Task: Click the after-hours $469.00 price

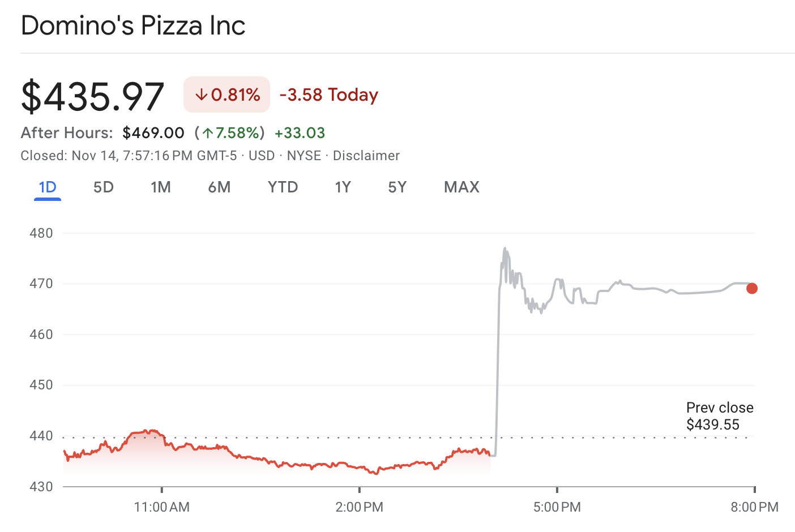Action: click(x=153, y=133)
